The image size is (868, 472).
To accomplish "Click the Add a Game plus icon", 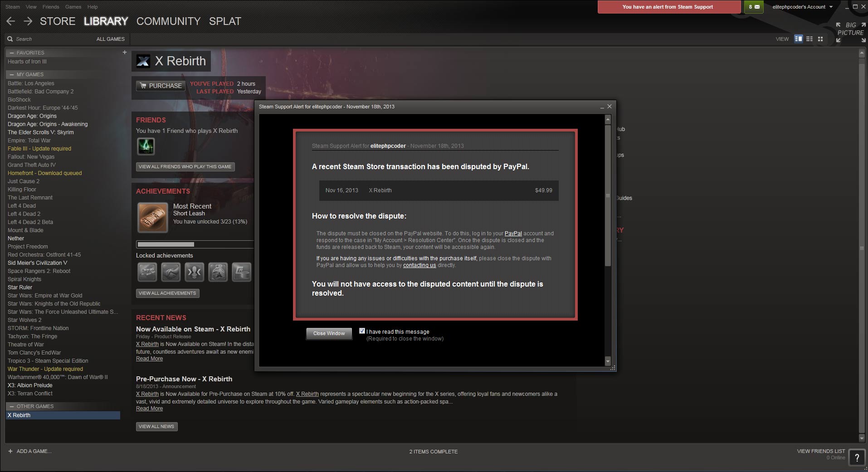I will (x=10, y=451).
